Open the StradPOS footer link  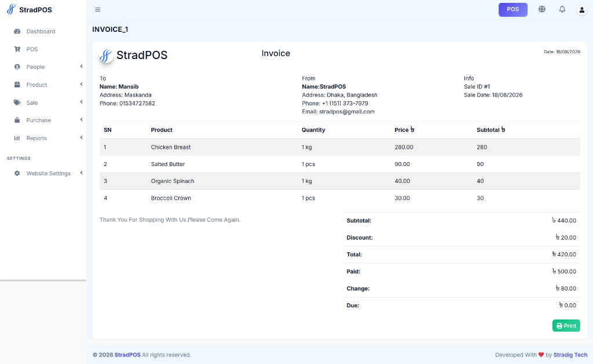[x=127, y=355]
